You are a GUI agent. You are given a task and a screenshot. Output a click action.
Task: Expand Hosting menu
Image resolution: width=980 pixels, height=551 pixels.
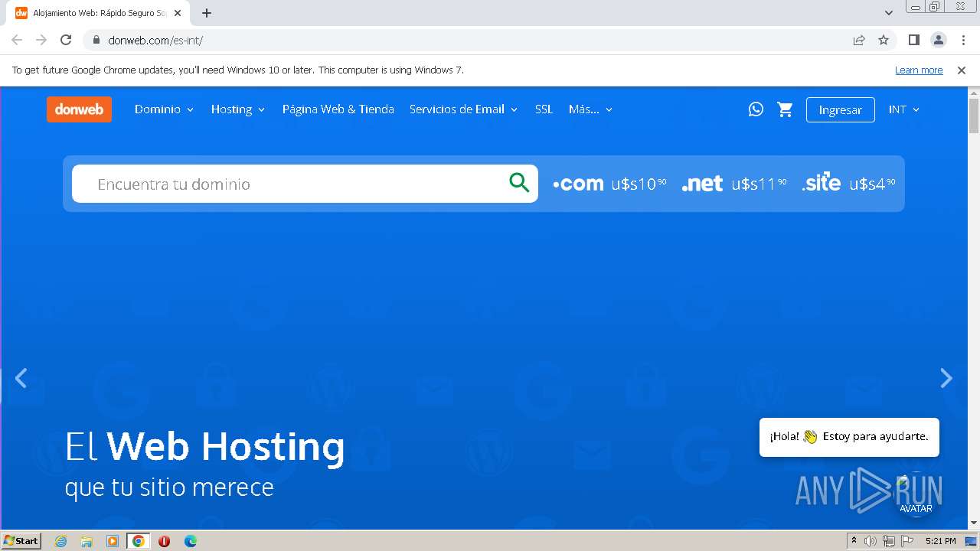tap(238, 109)
